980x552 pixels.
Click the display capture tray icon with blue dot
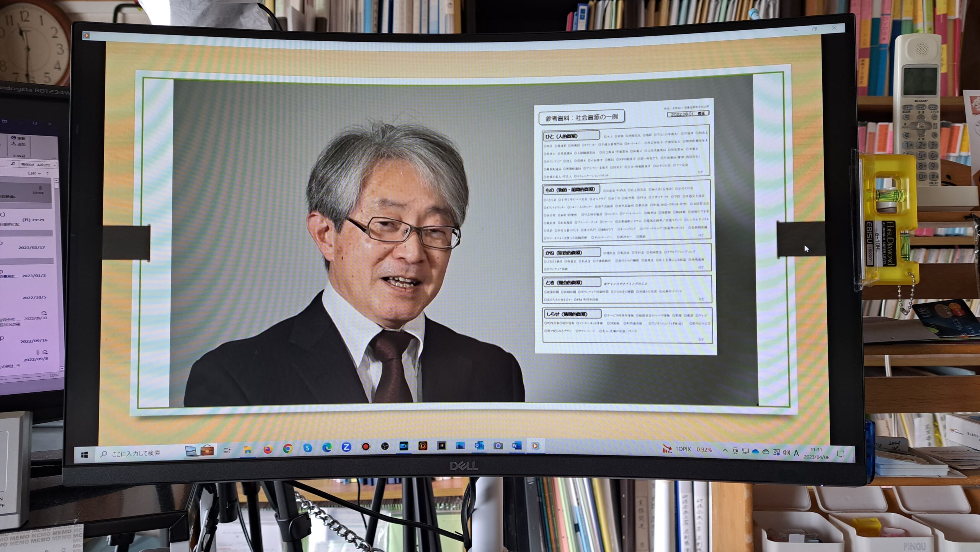point(776,452)
